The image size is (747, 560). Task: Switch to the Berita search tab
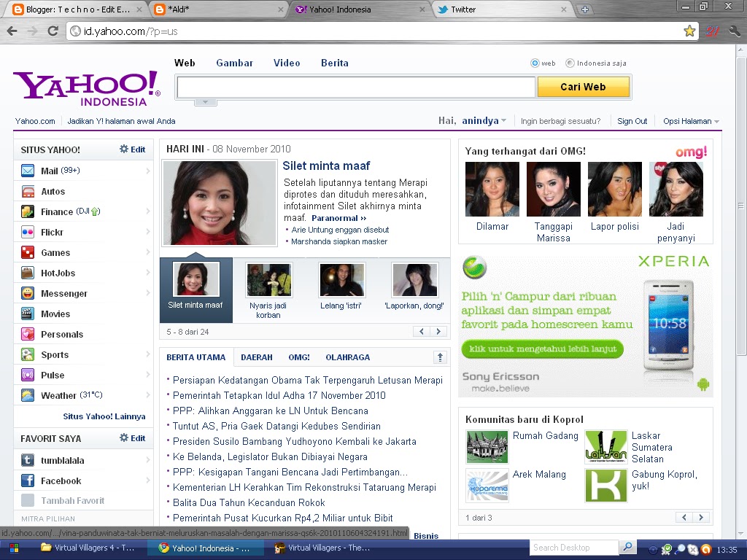[334, 63]
